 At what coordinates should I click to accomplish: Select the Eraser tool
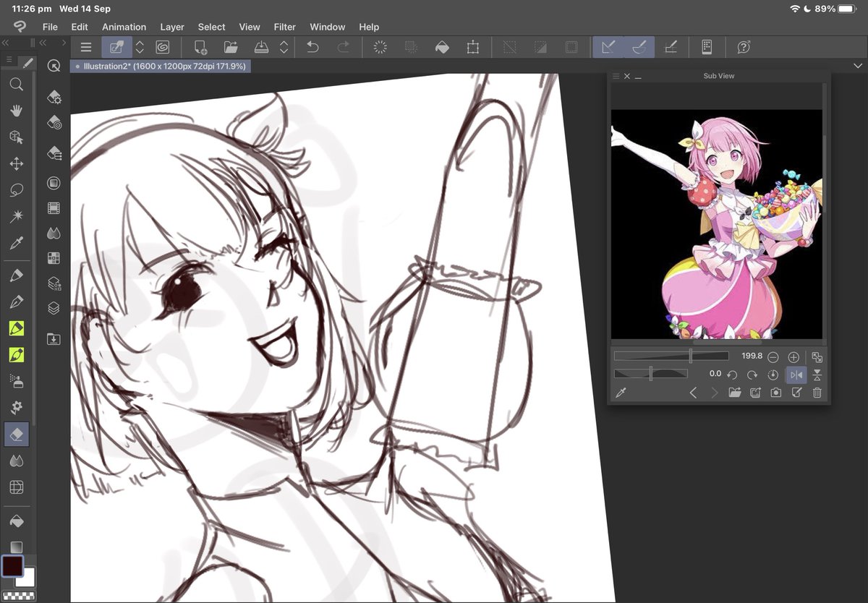[x=16, y=434]
